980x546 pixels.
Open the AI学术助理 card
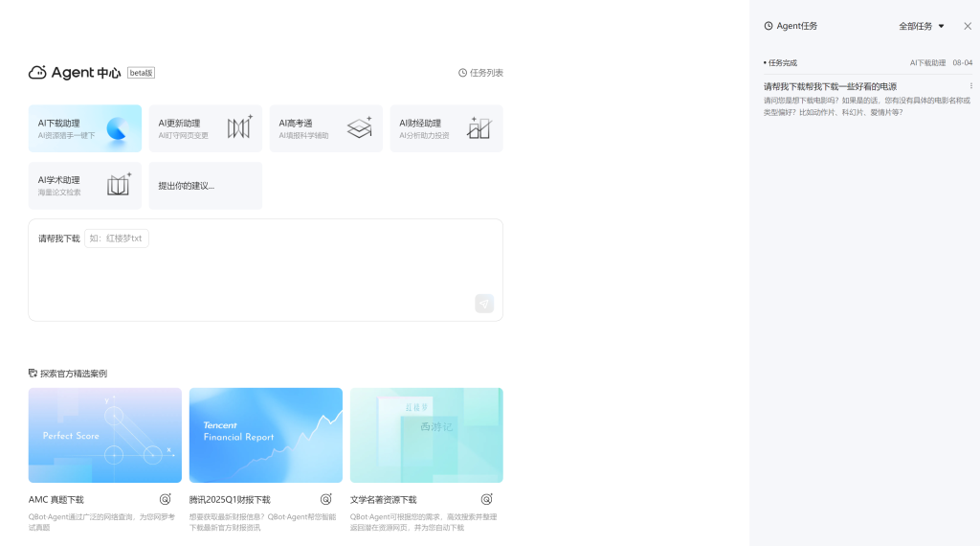(85, 186)
